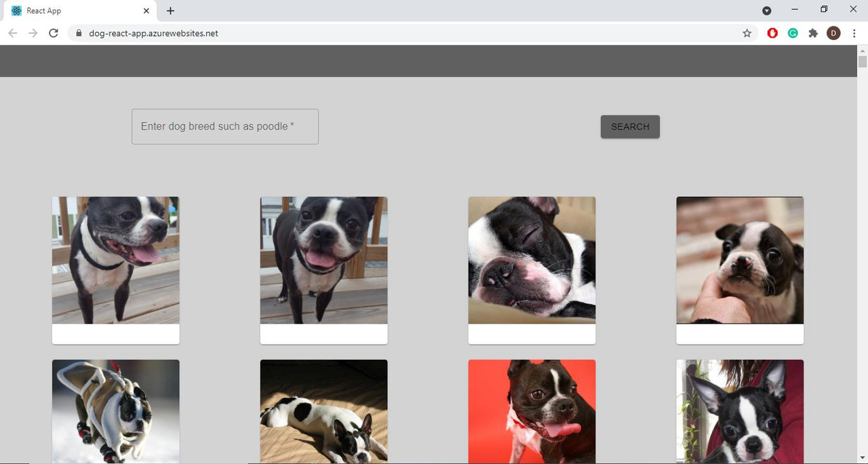Bookmark this page with star icon

[747, 33]
